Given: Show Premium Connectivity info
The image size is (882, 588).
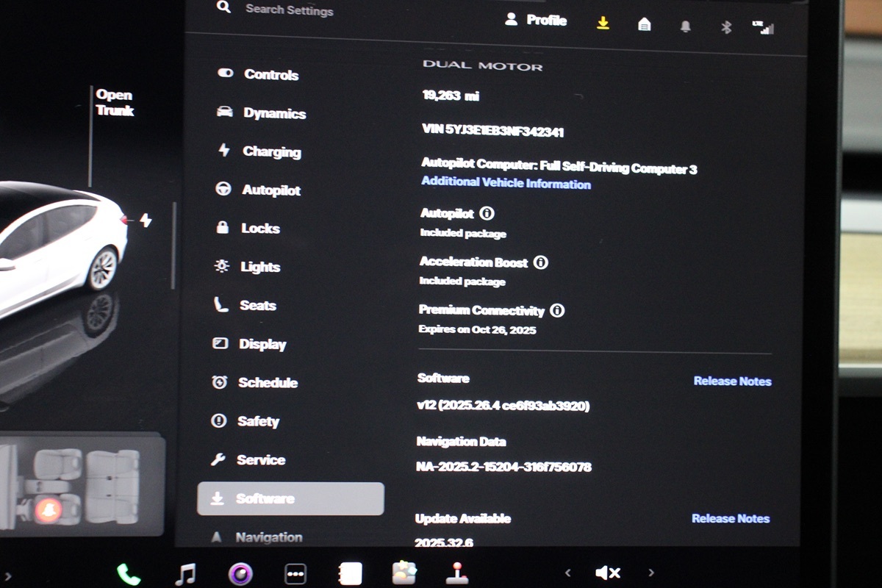Looking at the screenshot, I should 557,310.
